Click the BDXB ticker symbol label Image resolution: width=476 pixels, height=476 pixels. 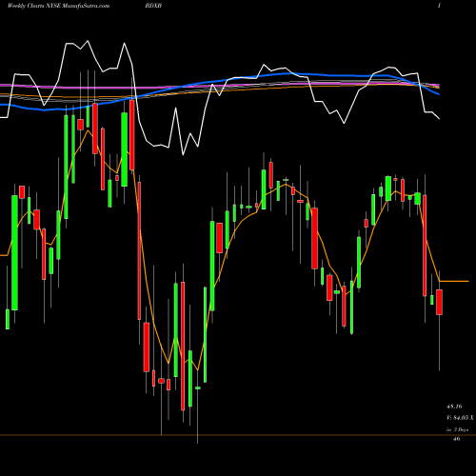(x=153, y=6)
